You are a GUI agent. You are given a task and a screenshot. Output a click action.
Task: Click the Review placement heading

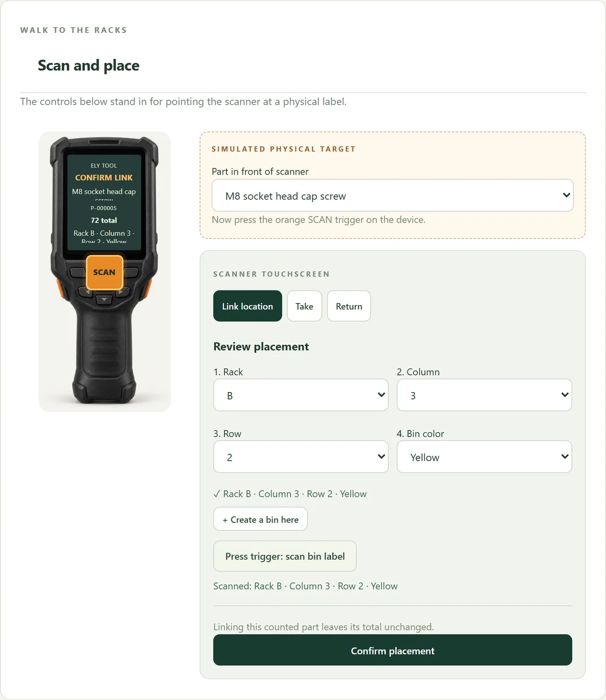[x=261, y=346]
